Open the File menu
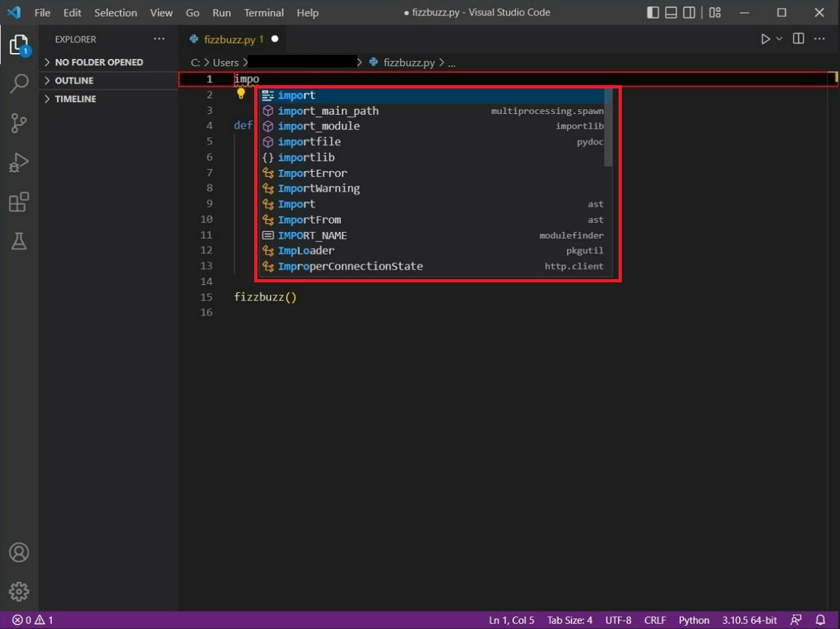 [x=43, y=12]
